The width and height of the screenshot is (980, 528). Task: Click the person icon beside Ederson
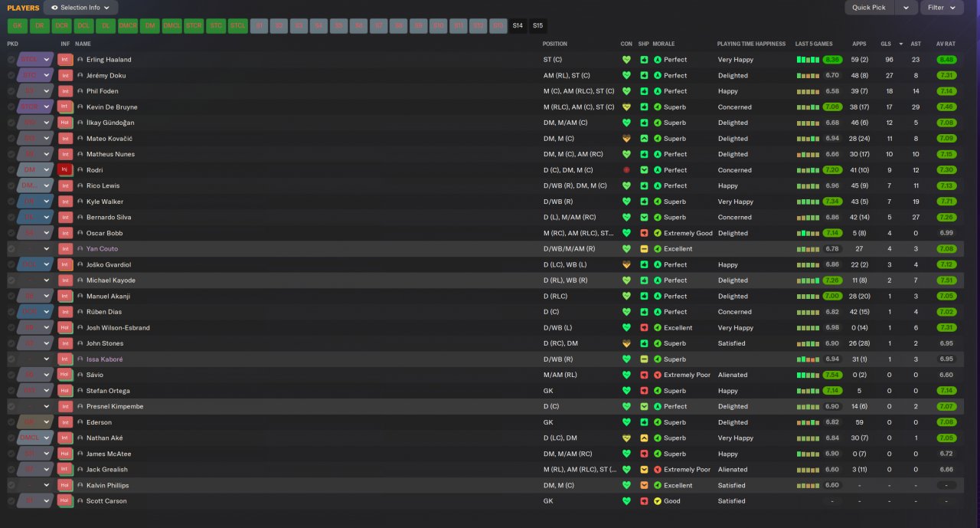click(x=80, y=422)
